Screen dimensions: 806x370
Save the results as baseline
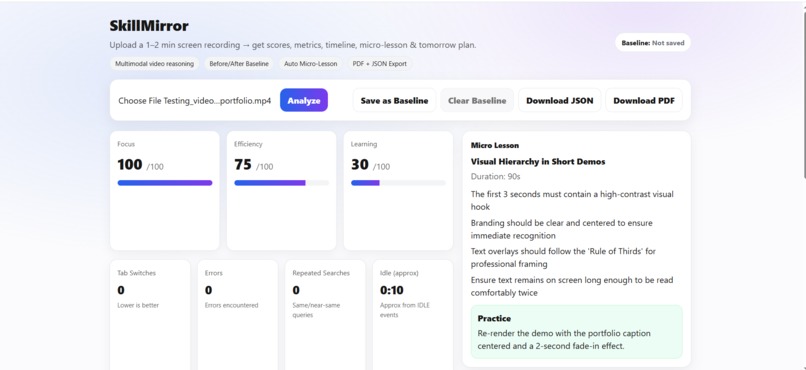(x=394, y=100)
